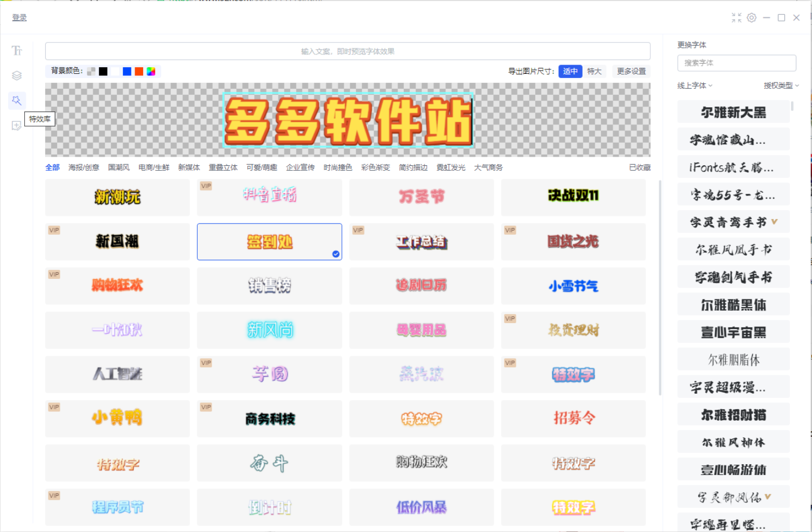The height and width of the screenshot is (532, 812).
Task: Expand the 授权类型 dropdown
Action: [x=781, y=86]
